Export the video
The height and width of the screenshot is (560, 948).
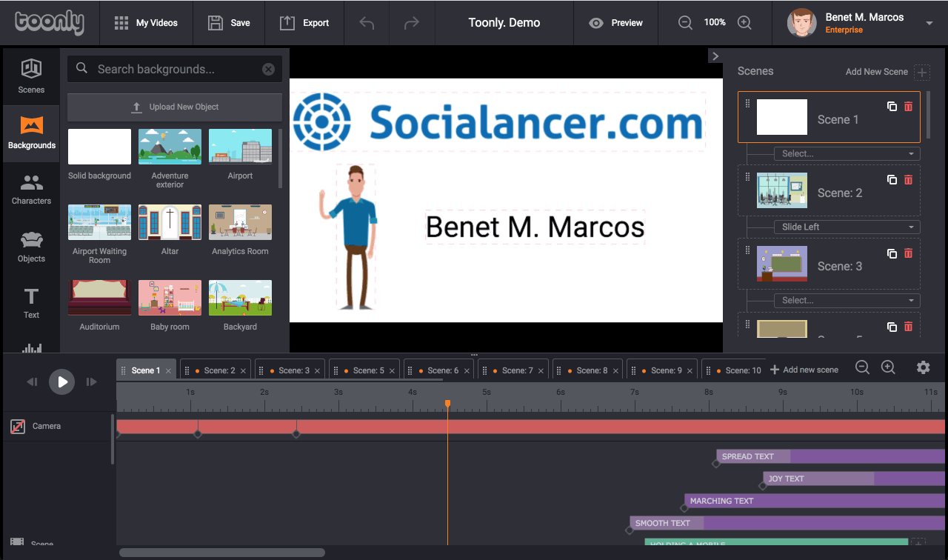point(304,23)
